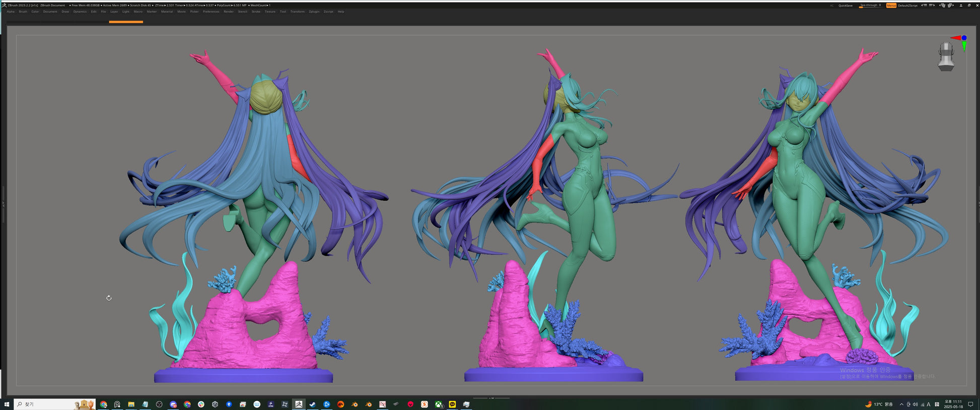Viewport: 980px width, 410px height.
Task: Expand the left tray divider
Action: click(3, 204)
